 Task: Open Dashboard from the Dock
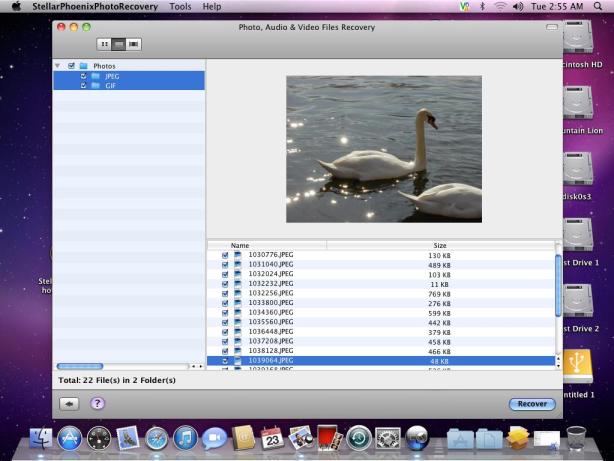[x=99, y=438]
